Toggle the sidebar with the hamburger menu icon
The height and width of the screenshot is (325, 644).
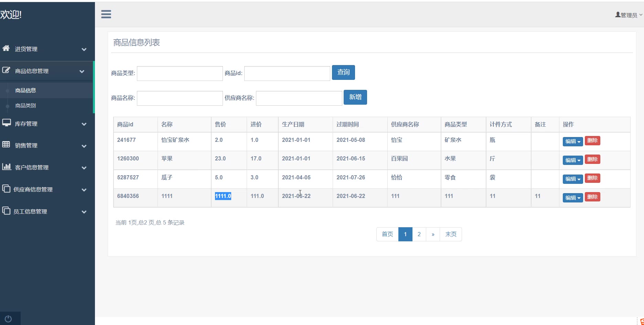[x=106, y=14]
